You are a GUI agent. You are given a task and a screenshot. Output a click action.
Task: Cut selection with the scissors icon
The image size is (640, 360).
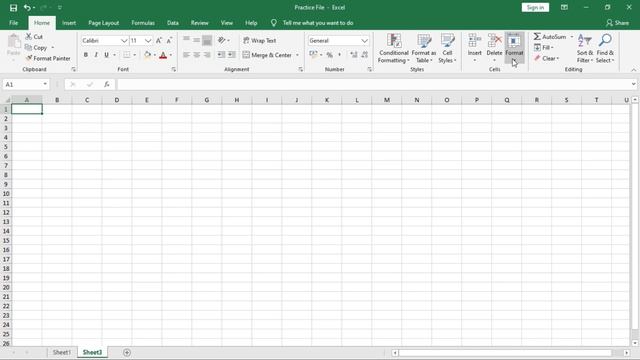[x=34, y=37]
